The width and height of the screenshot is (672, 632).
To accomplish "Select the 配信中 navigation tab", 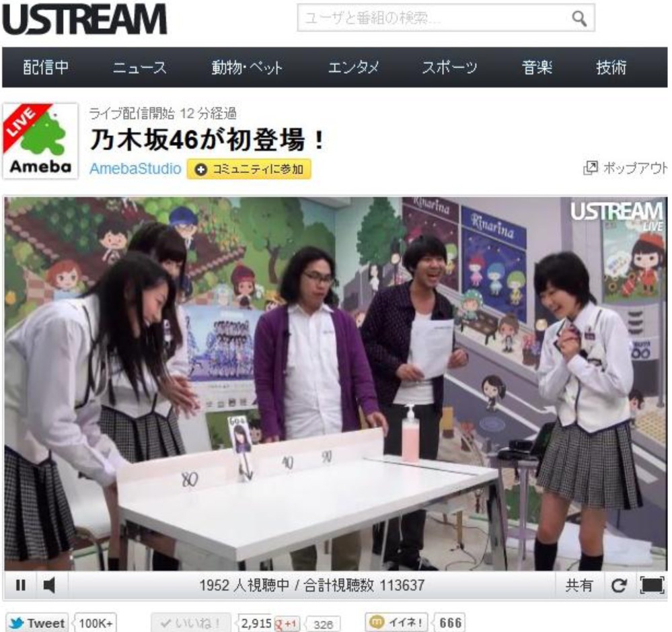I will click(x=46, y=67).
